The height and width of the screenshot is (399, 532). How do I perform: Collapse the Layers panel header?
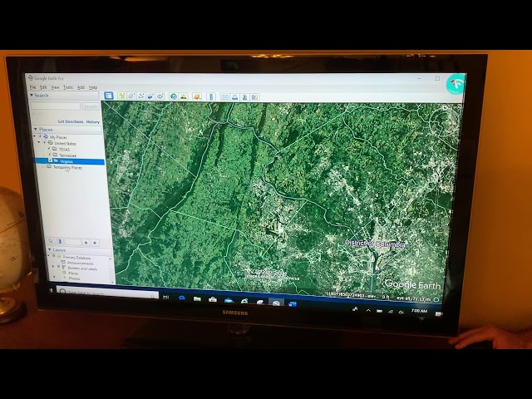(x=80, y=250)
